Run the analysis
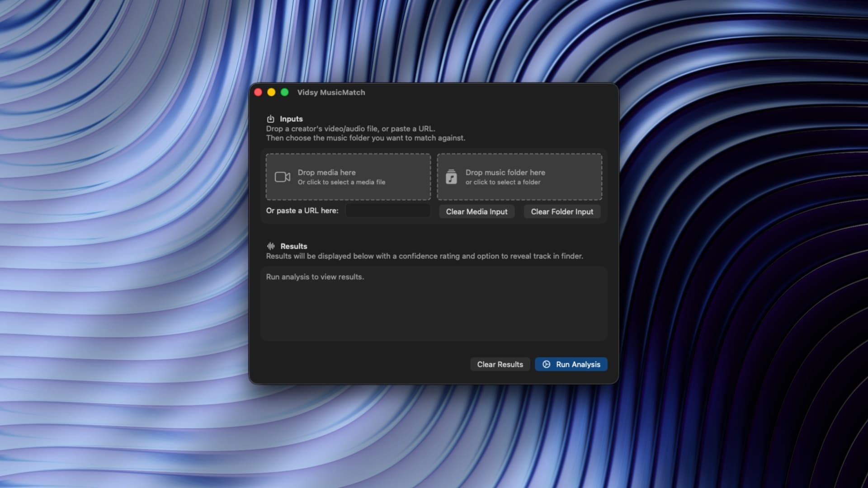868x488 pixels. point(571,364)
